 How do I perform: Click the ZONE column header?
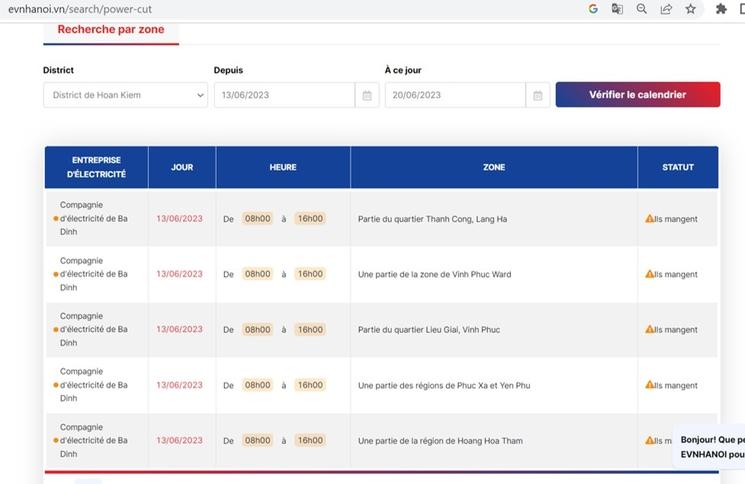[x=493, y=167]
